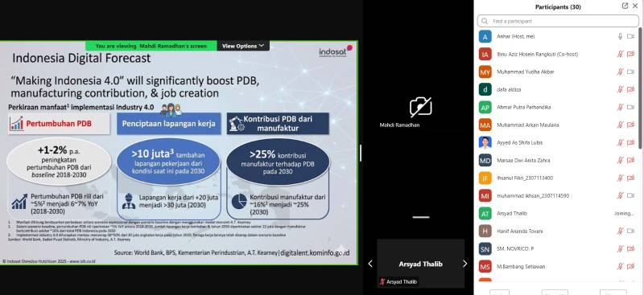Click the divider handle beside shared screen
Screen dimensions: 644x295
tap(360, 153)
